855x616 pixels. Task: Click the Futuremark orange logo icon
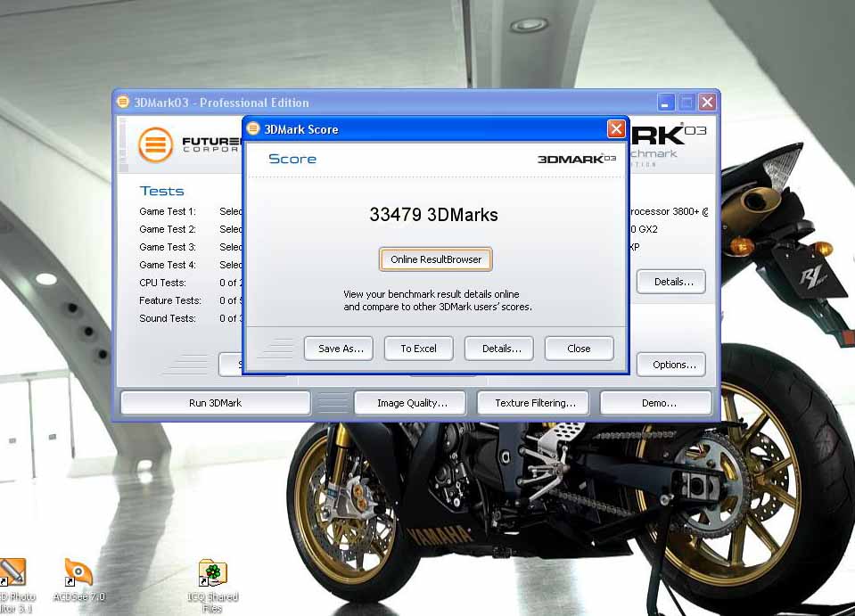[155, 145]
